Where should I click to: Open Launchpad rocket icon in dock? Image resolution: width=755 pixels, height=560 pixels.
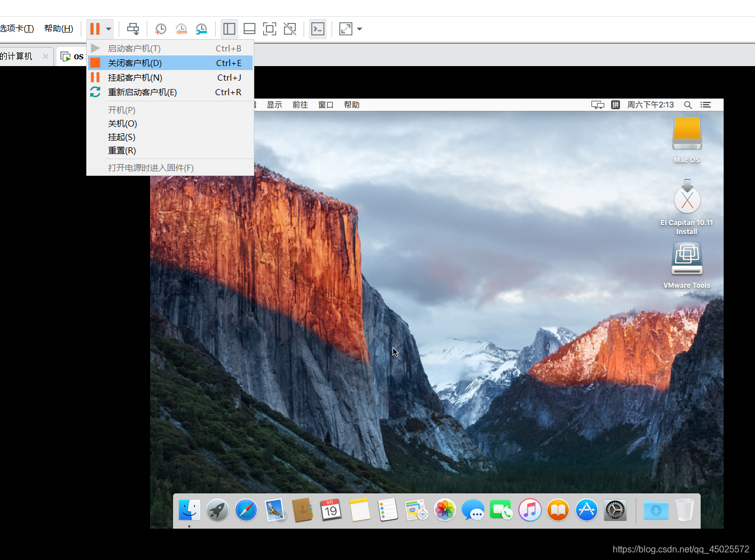(x=217, y=510)
